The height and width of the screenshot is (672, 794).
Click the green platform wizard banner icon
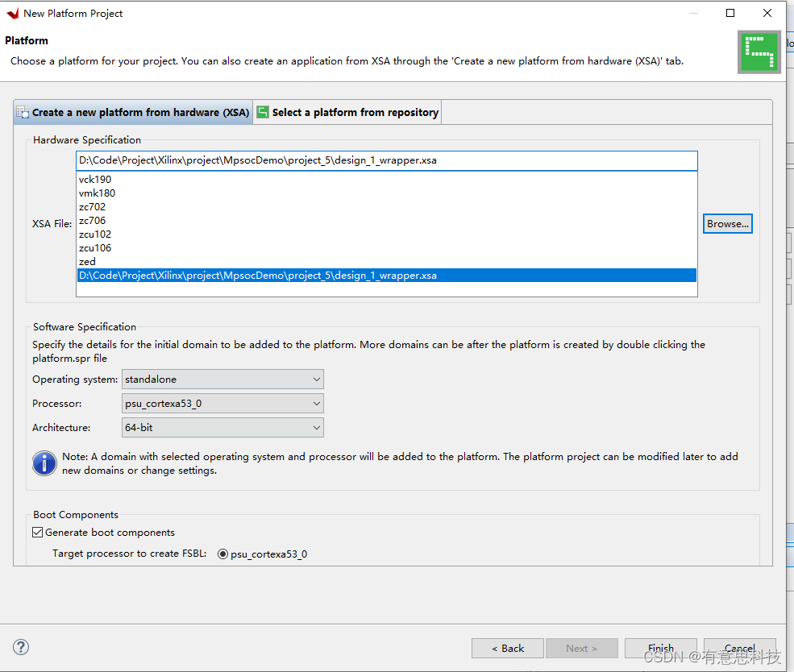point(759,52)
